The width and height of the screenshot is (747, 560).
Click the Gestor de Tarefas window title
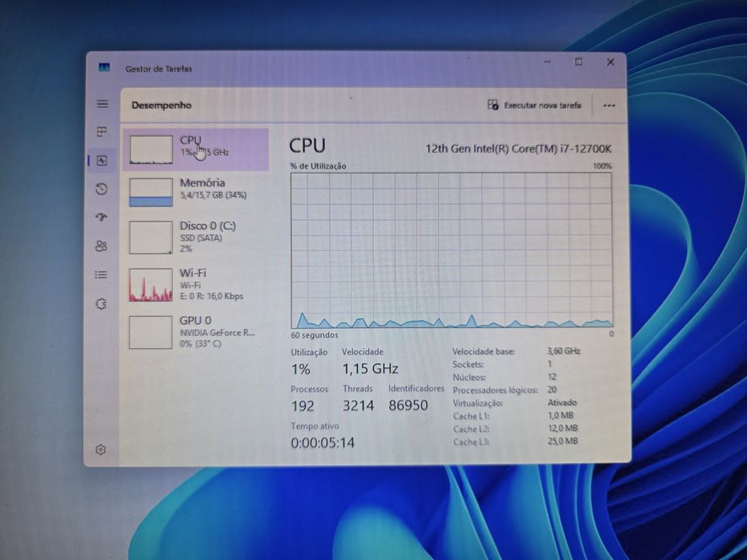[159, 69]
